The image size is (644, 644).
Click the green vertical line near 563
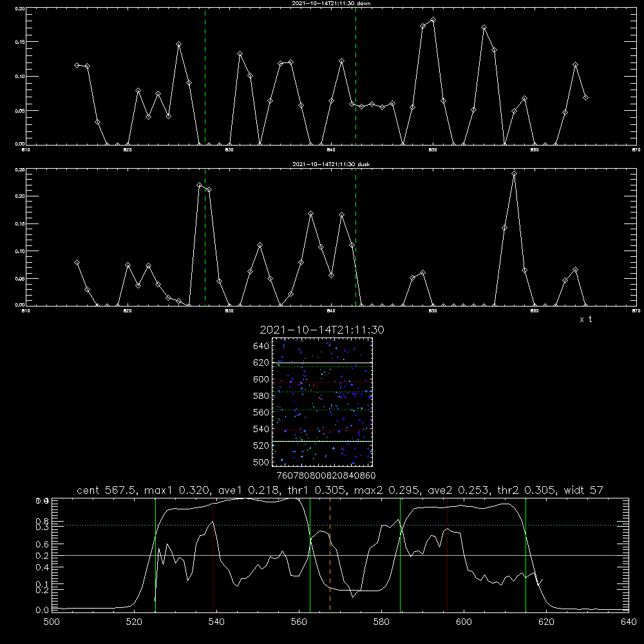[310, 554]
